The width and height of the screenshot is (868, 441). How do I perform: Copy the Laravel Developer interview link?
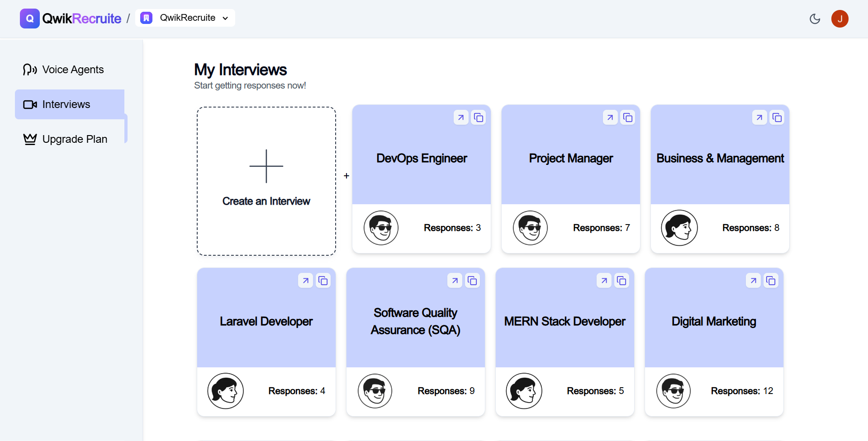click(323, 281)
